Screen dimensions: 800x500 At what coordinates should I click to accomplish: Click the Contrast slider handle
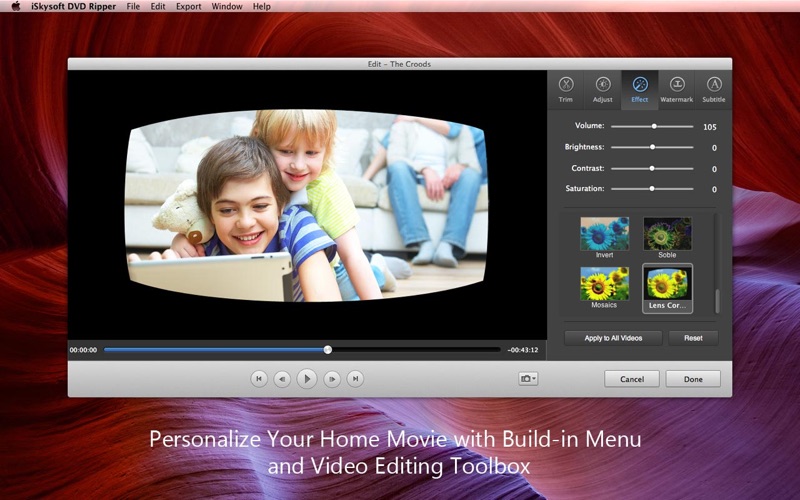click(x=652, y=168)
